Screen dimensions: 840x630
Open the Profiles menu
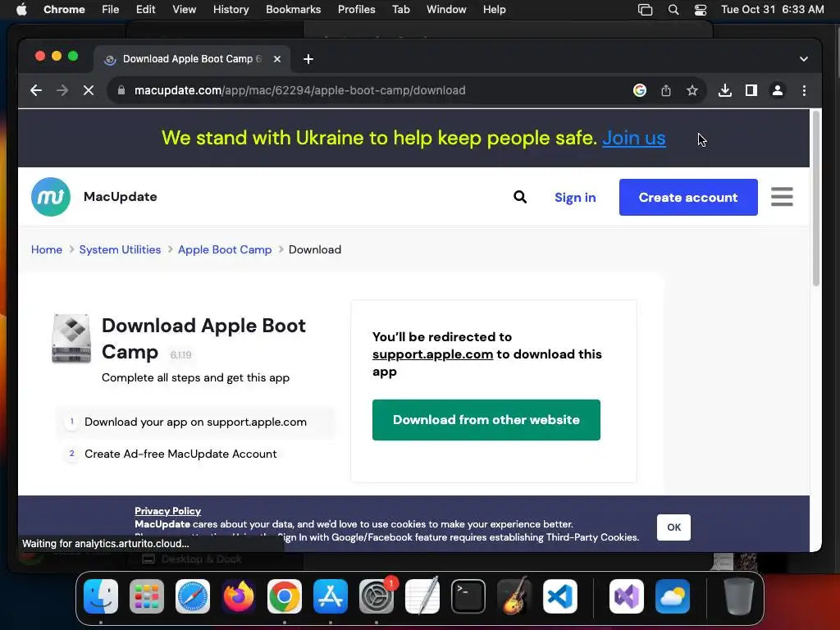coord(356,10)
